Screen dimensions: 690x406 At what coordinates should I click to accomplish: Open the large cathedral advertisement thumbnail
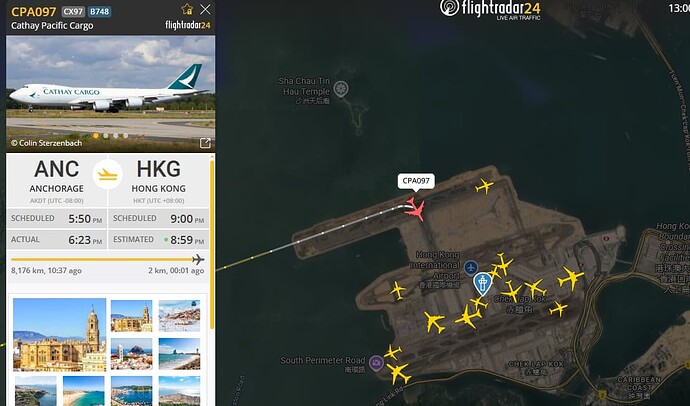[x=59, y=335]
